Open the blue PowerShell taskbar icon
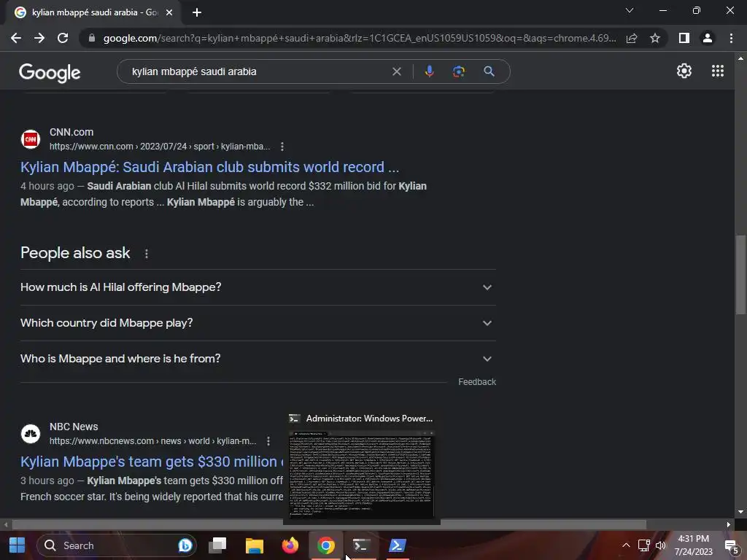This screenshot has width=747, height=560. (x=398, y=545)
